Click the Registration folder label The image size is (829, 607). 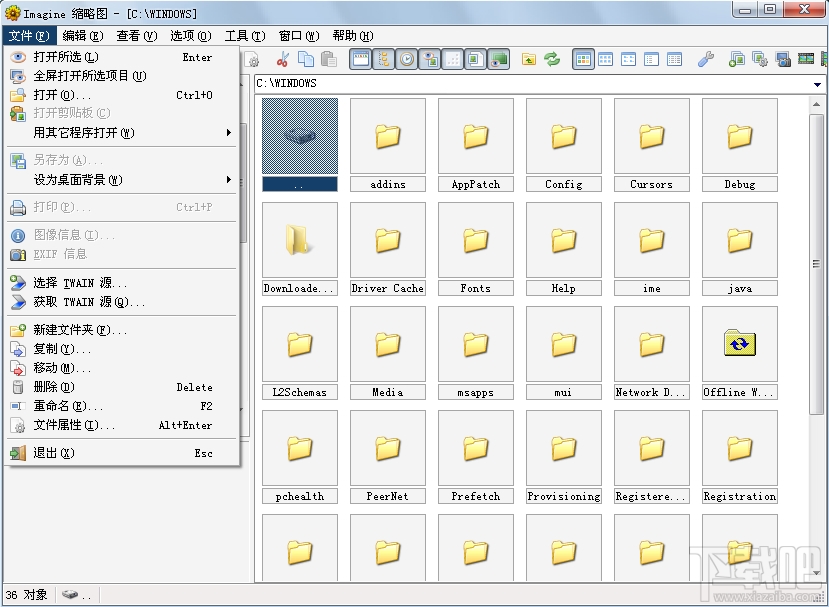(740, 496)
